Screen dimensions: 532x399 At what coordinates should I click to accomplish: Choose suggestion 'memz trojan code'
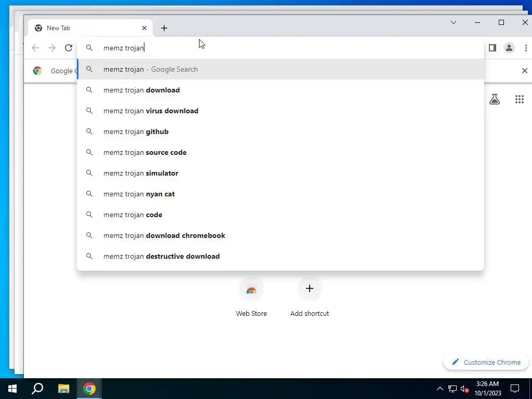(x=281, y=215)
